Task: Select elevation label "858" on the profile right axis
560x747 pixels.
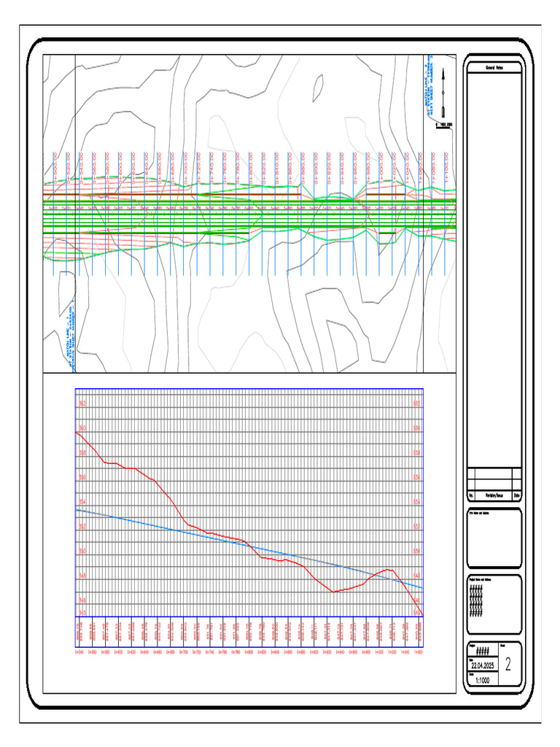Action: (x=416, y=453)
